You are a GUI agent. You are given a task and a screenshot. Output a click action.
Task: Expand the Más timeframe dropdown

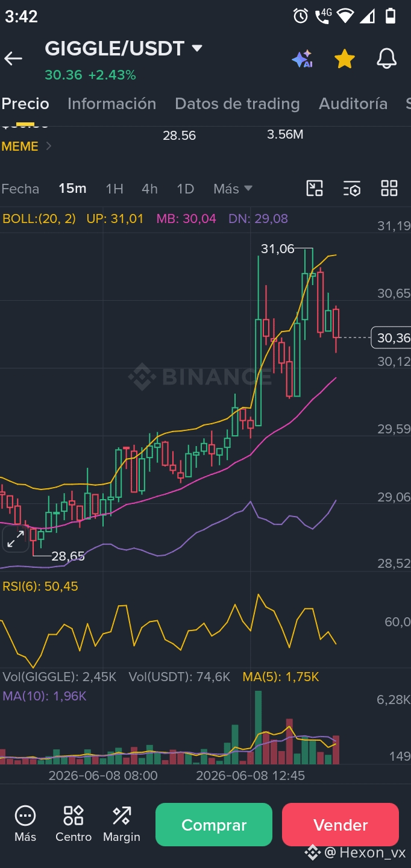(233, 189)
